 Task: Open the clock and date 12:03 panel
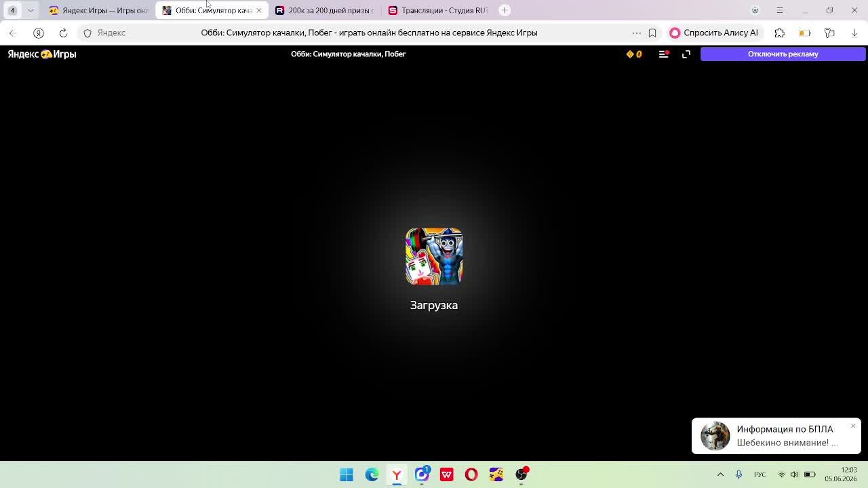click(x=841, y=474)
